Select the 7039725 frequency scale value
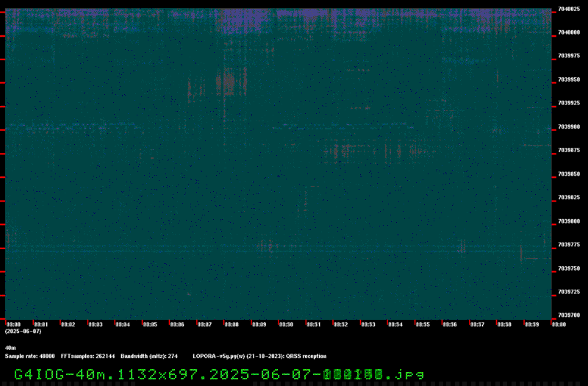The width and height of the screenshot is (588, 386). pos(569,292)
